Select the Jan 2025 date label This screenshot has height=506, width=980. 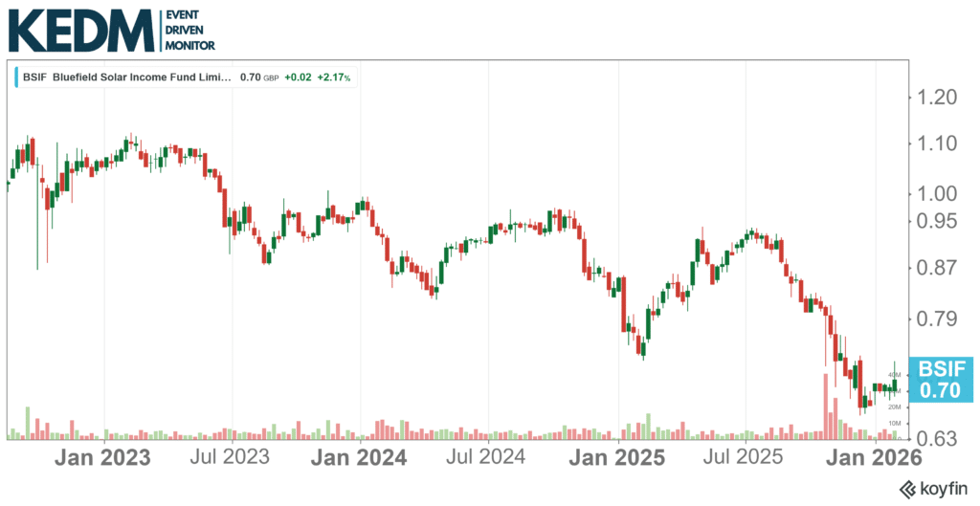(x=617, y=457)
